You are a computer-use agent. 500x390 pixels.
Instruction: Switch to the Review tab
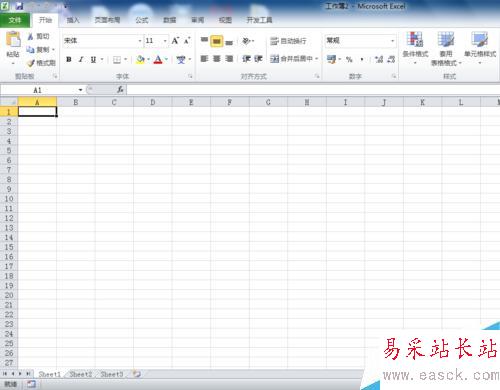click(x=197, y=20)
